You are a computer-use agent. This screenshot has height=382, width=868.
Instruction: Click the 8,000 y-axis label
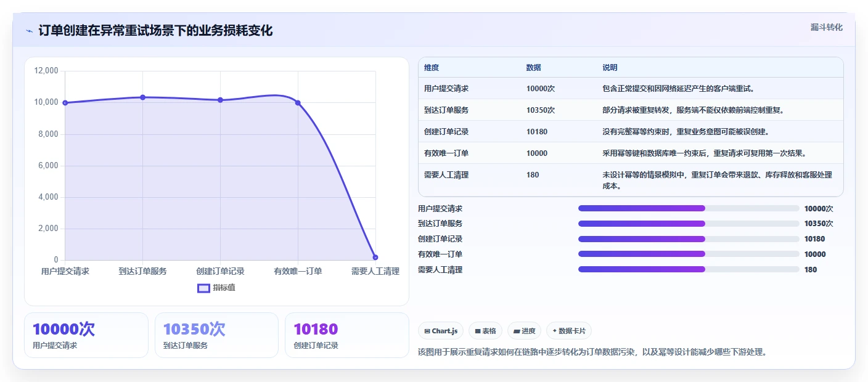48,134
